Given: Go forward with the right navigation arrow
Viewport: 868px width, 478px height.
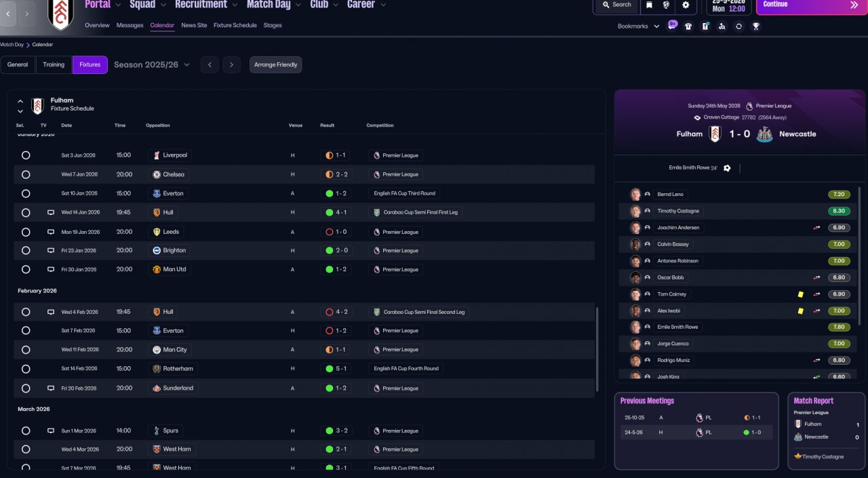Looking at the screenshot, I should click(26, 14).
